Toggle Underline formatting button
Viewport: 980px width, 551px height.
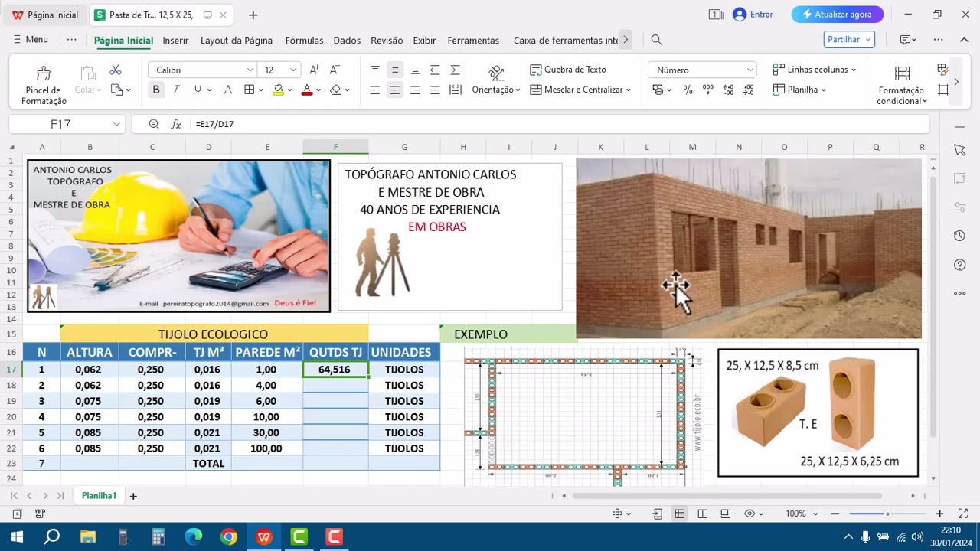[198, 90]
